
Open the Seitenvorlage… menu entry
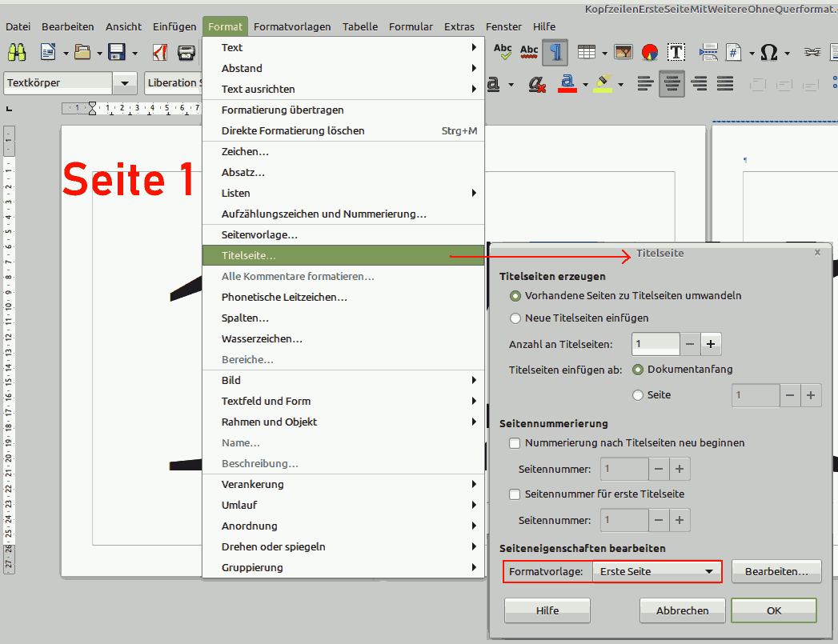point(259,234)
